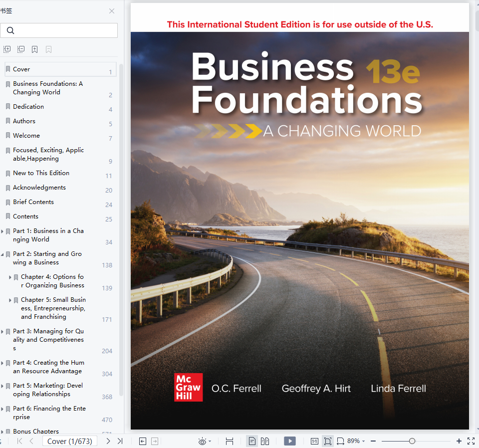
Task: Toggle fit page to window
Action: [327, 442]
